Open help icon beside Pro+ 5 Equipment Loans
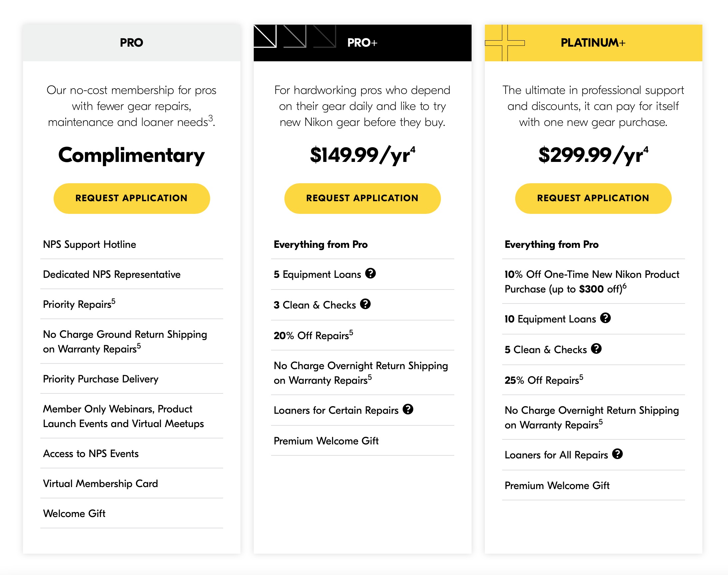This screenshot has height=575, width=728. click(x=370, y=274)
